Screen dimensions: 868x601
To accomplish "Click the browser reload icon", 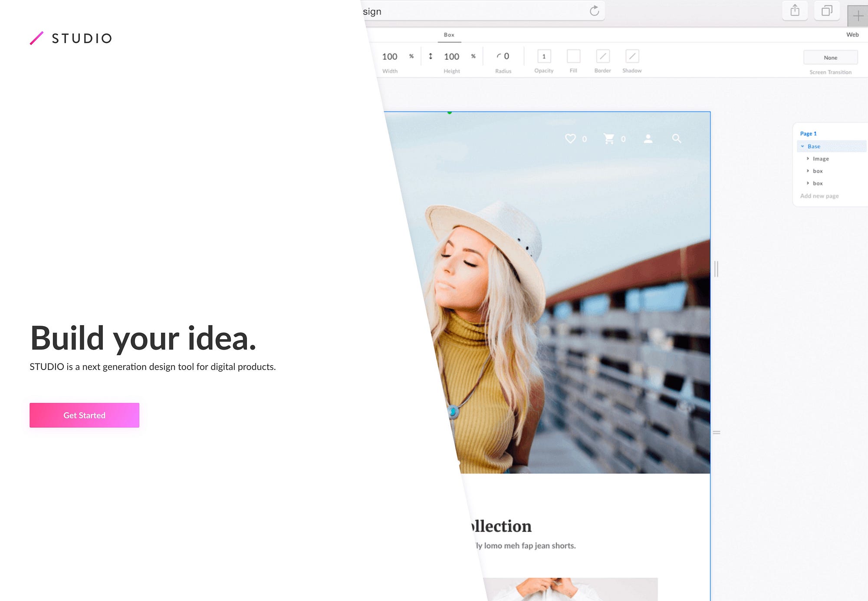I will 594,11.
